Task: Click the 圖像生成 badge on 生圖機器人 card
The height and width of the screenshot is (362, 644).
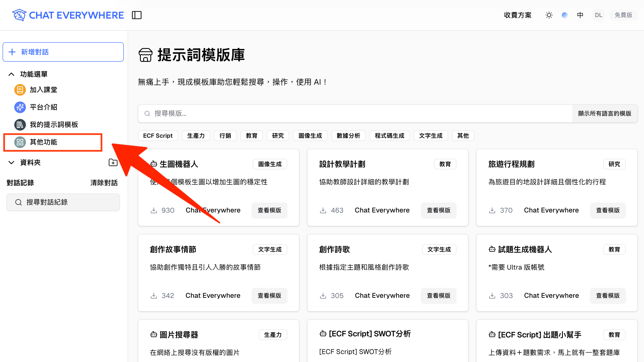Action: pos(270,164)
